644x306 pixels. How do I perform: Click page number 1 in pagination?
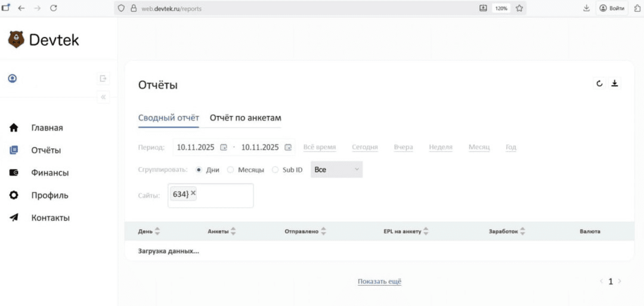(x=611, y=282)
